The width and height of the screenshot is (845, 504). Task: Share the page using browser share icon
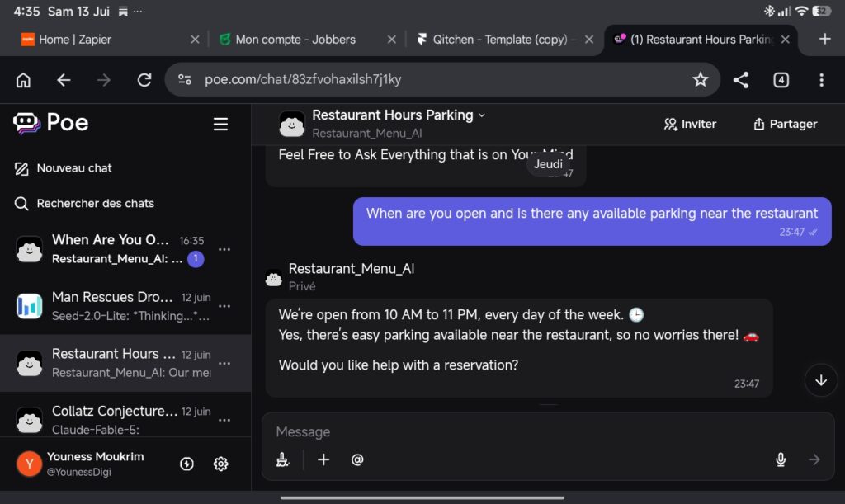coord(741,80)
